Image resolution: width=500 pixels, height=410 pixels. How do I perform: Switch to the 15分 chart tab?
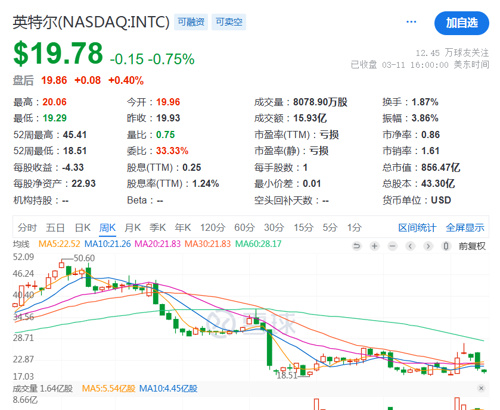(303, 228)
